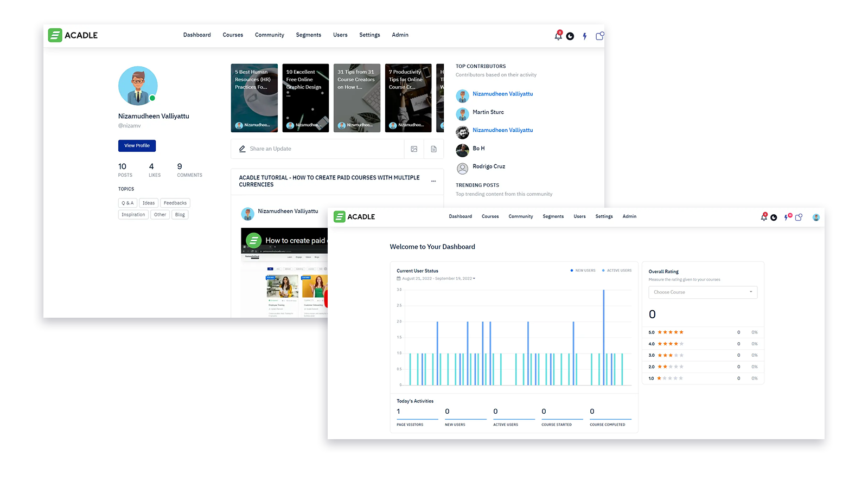Click the document icon beside Share an Update
868x488 pixels.
(x=433, y=149)
